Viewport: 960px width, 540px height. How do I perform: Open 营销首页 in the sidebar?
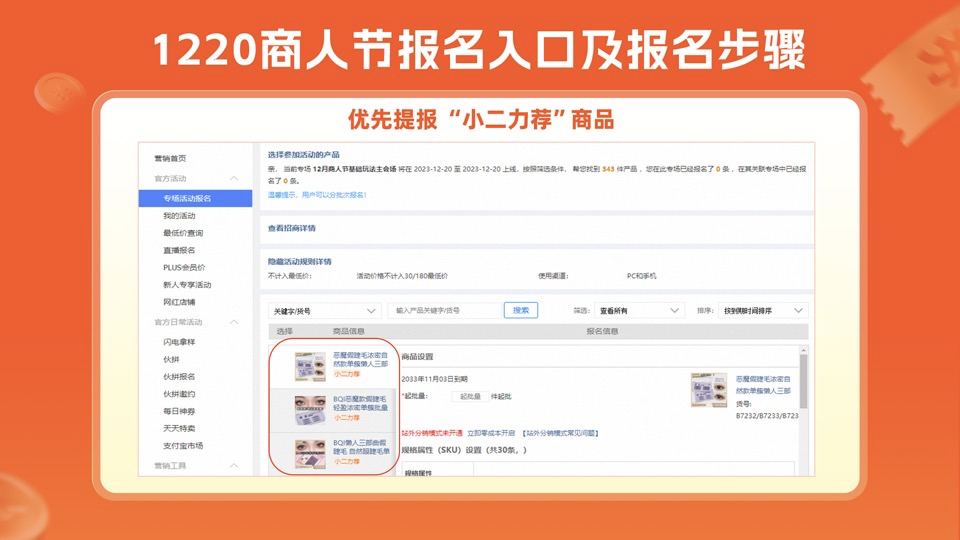tap(170, 158)
